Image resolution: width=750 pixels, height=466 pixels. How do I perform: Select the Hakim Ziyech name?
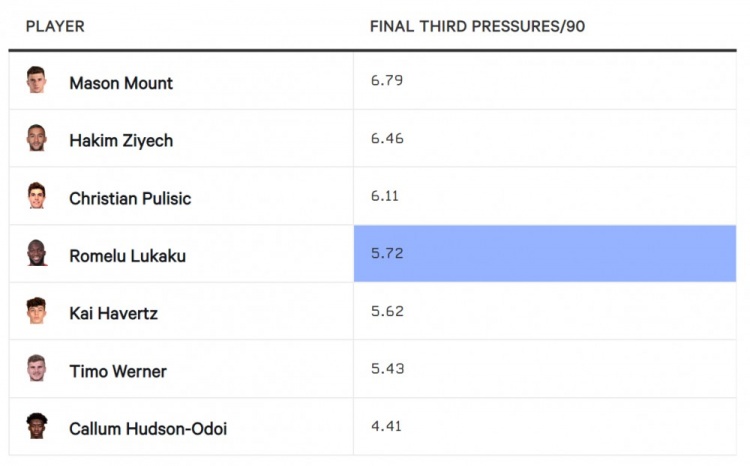pyautogui.click(x=121, y=141)
